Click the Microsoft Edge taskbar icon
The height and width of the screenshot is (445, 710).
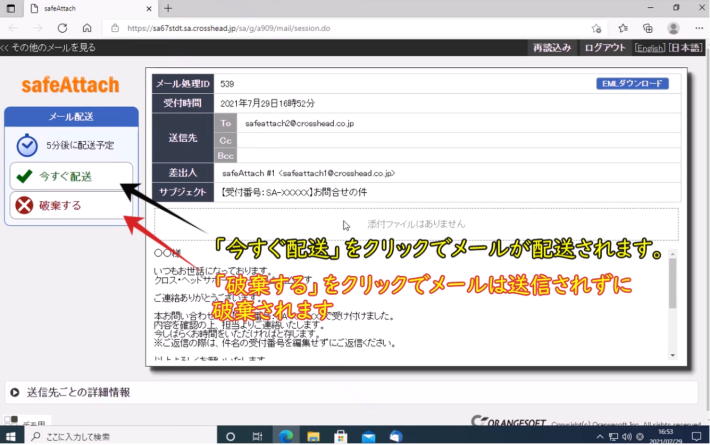(286, 436)
